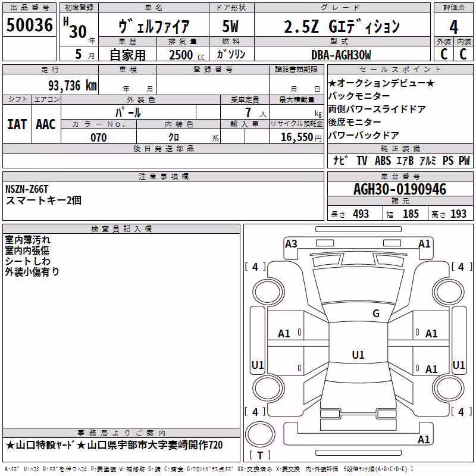Select アルミ in genuine equipment row

point(428,160)
